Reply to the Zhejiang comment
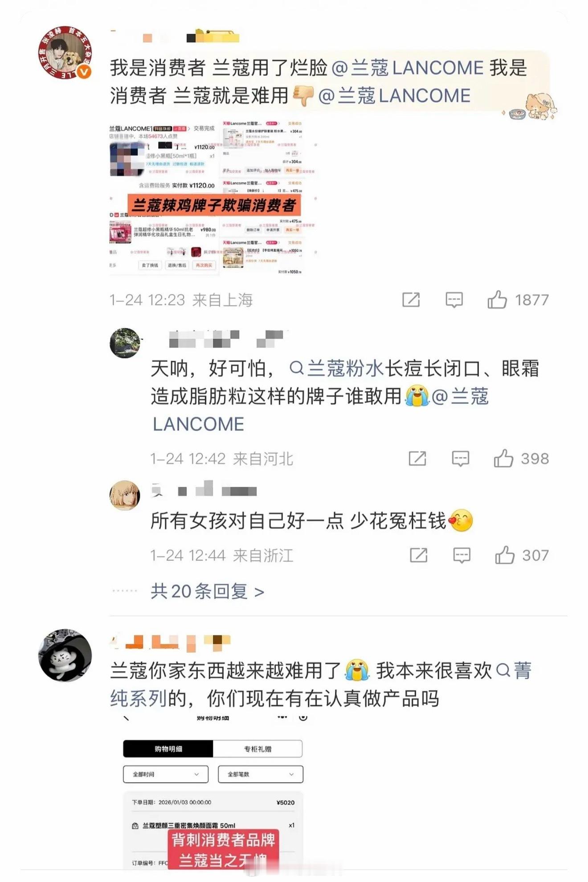 pyautogui.click(x=462, y=555)
